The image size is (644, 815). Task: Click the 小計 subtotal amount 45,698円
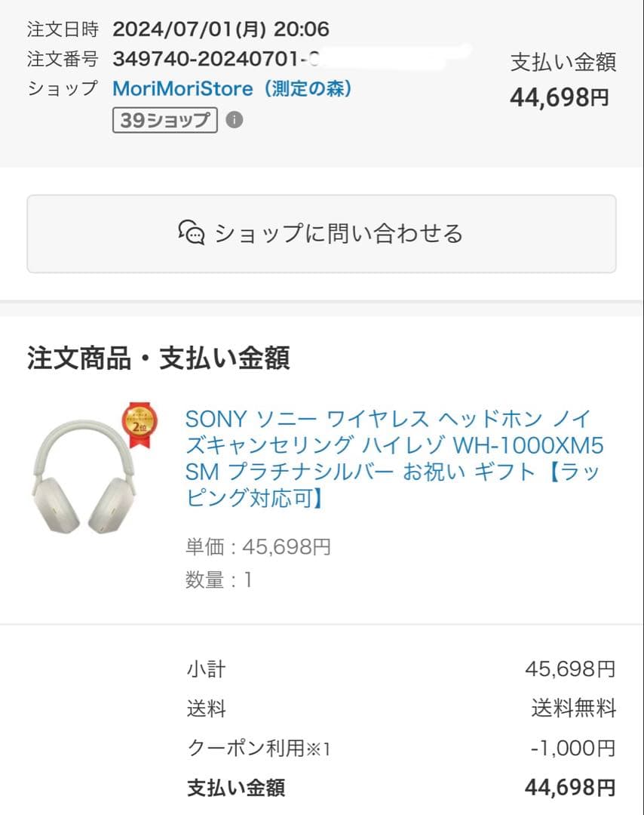[569, 669]
